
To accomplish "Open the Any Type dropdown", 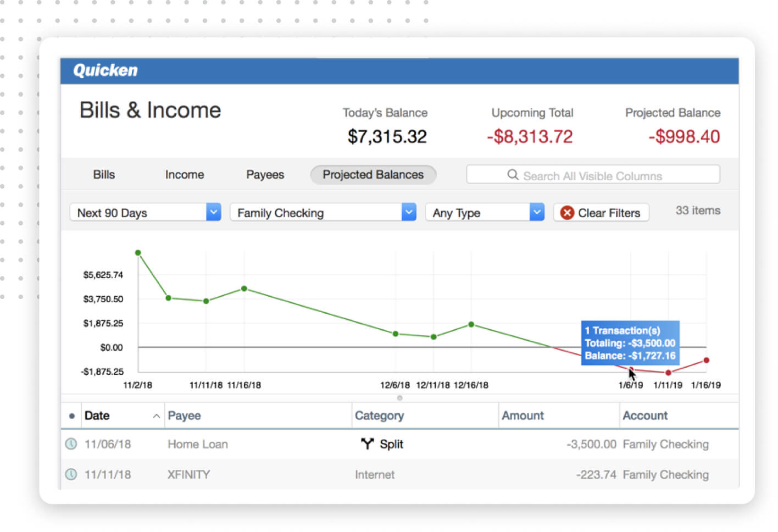I will point(485,212).
